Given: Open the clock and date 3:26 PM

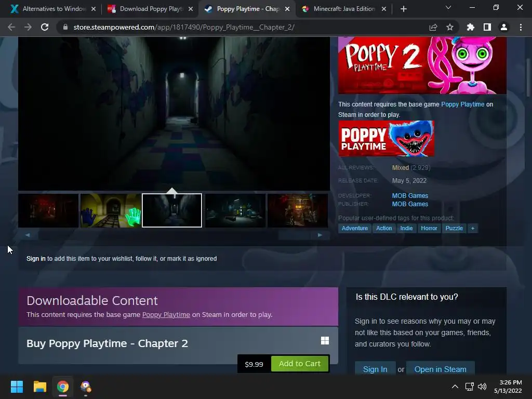Looking at the screenshot, I should (x=508, y=387).
